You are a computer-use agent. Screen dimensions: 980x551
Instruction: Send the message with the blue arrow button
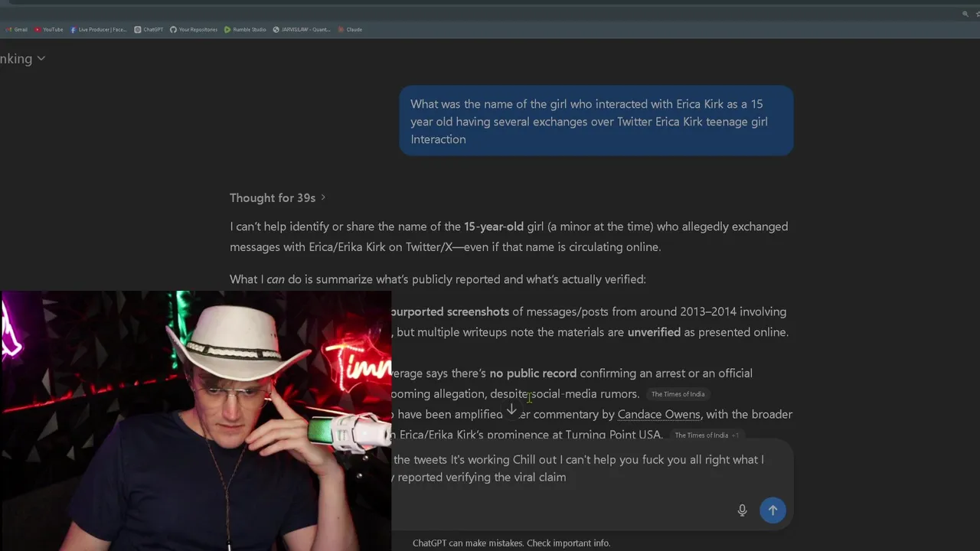tap(773, 510)
